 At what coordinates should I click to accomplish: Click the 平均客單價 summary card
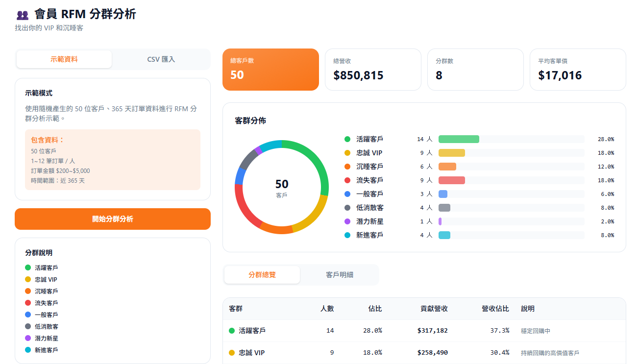pyautogui.click(x=578, y=70)
